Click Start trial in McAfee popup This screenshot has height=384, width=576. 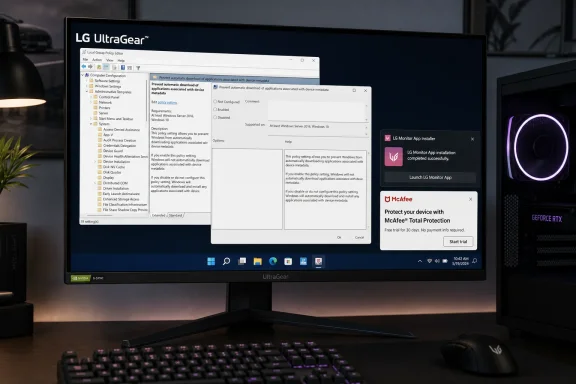(x=458, y=241)
